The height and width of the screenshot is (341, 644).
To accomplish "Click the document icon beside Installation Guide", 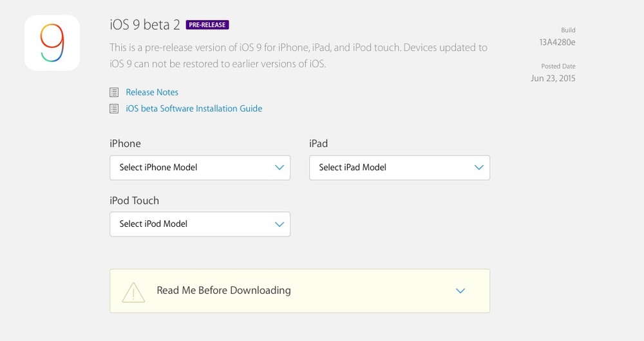I will (114, 108).
